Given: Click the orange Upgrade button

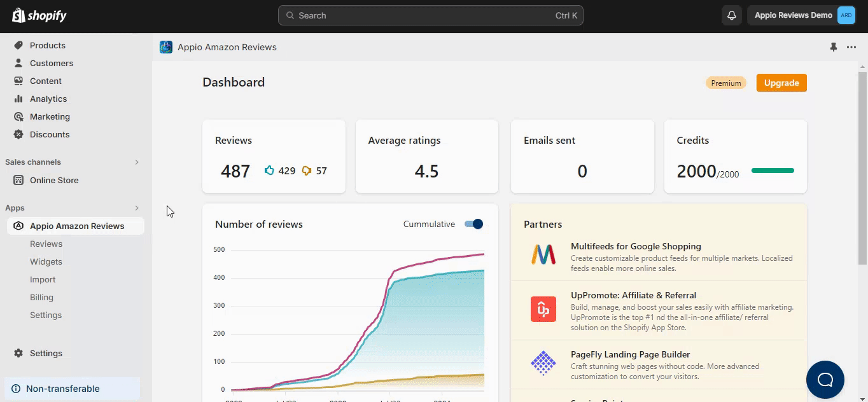Looking at the screenshot, I should tap(781, 83).
